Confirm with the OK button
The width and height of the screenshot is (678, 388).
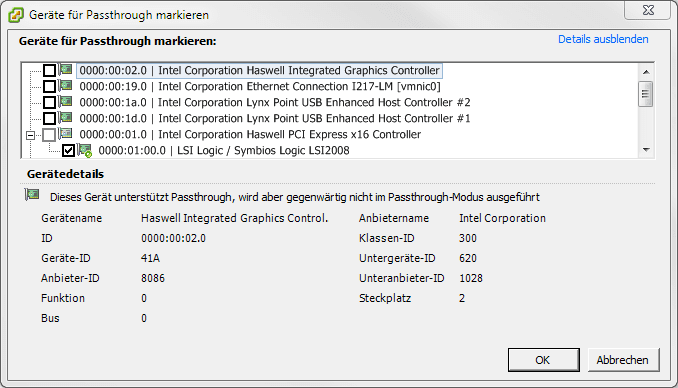(544, 360)
